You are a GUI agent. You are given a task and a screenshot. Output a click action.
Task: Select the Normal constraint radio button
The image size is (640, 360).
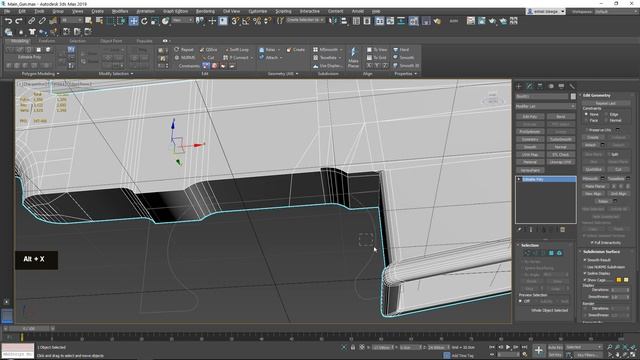point(606,120)
